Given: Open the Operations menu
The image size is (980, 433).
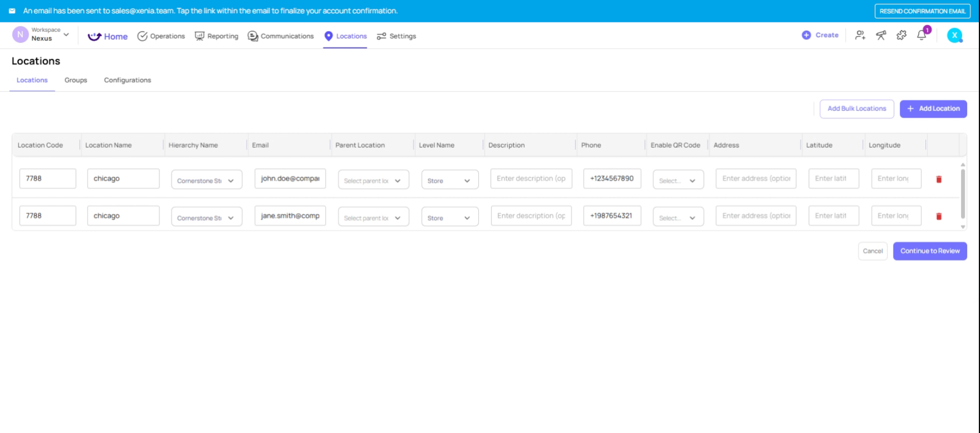Looking at the screenshot, I should [x=161, y=36].
